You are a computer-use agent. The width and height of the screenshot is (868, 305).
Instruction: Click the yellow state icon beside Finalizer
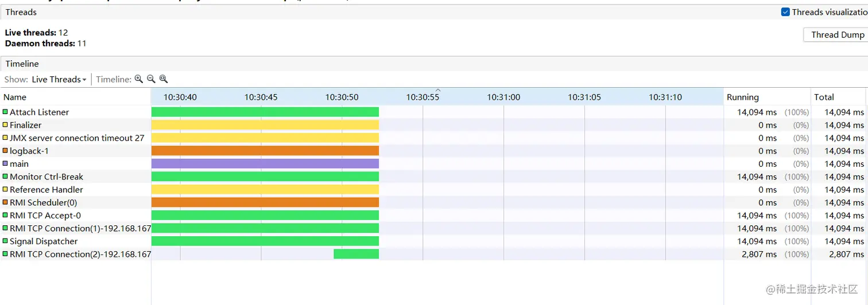(5, 125)
